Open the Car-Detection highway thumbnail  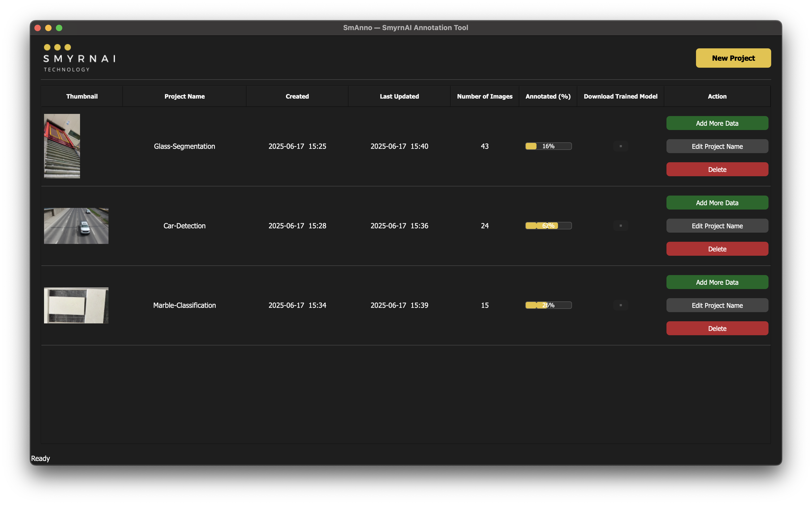click(x=76, y=225)
